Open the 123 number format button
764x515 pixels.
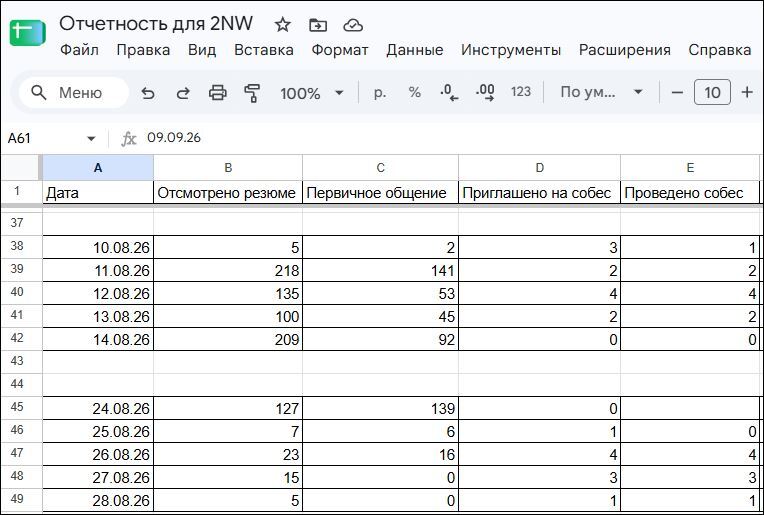click(x=520, y=92)
